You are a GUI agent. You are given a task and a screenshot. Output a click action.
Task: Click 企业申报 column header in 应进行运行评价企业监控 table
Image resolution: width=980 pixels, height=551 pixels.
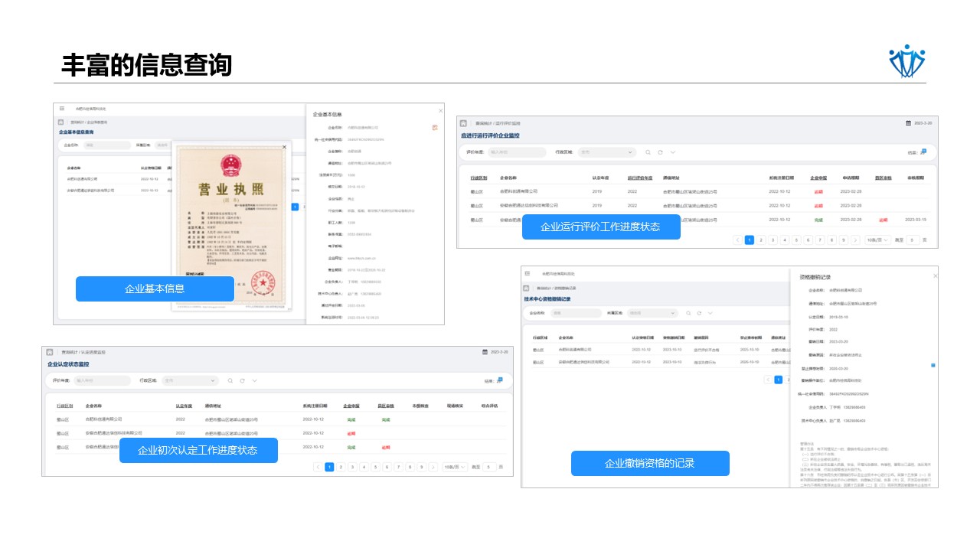pos(818,177)
